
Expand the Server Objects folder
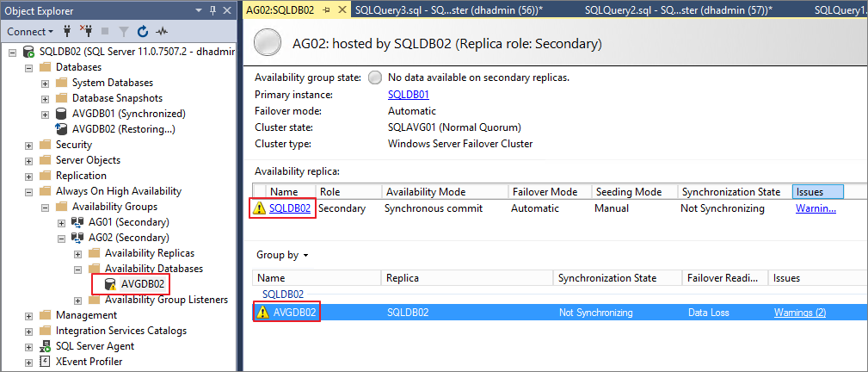coord(28,161)
